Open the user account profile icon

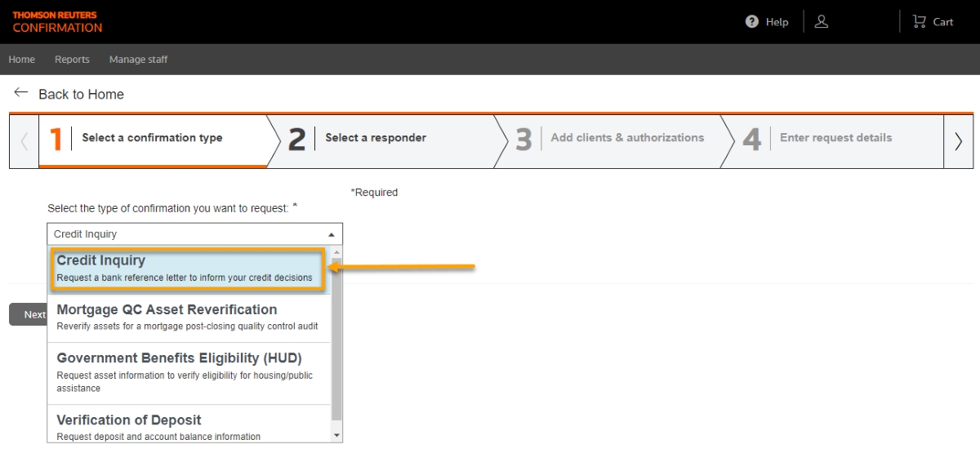[x=822, y=22]
